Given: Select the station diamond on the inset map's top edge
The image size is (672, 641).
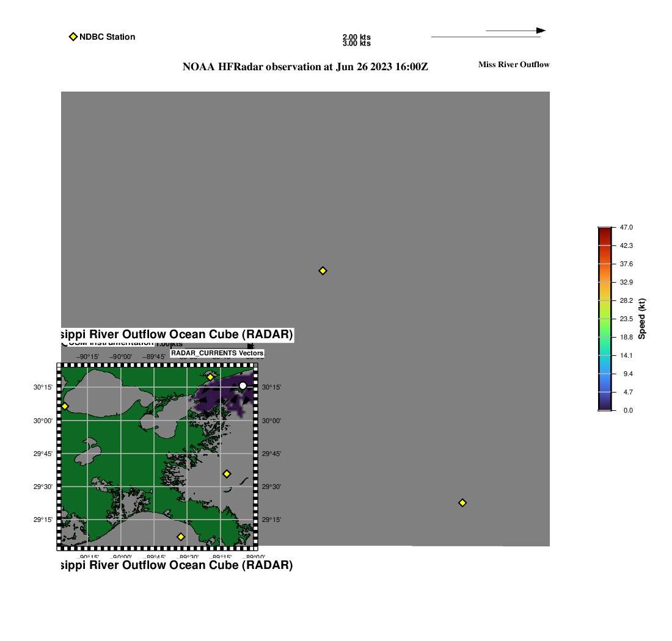Looking at the screenshot, I should click(210, 377).
